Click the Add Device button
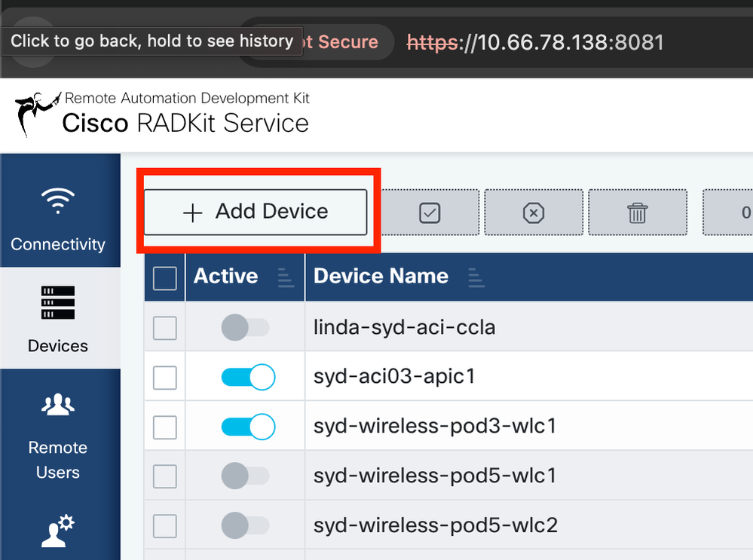This screenshot has width=753, height=560. click(256, 212)
